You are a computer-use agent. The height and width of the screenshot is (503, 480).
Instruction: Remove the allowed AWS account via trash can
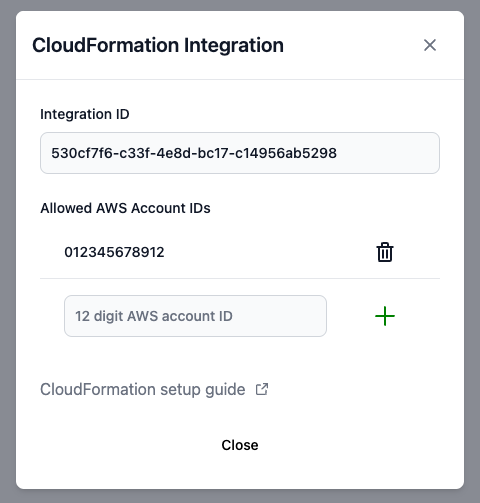pos(385,252)
